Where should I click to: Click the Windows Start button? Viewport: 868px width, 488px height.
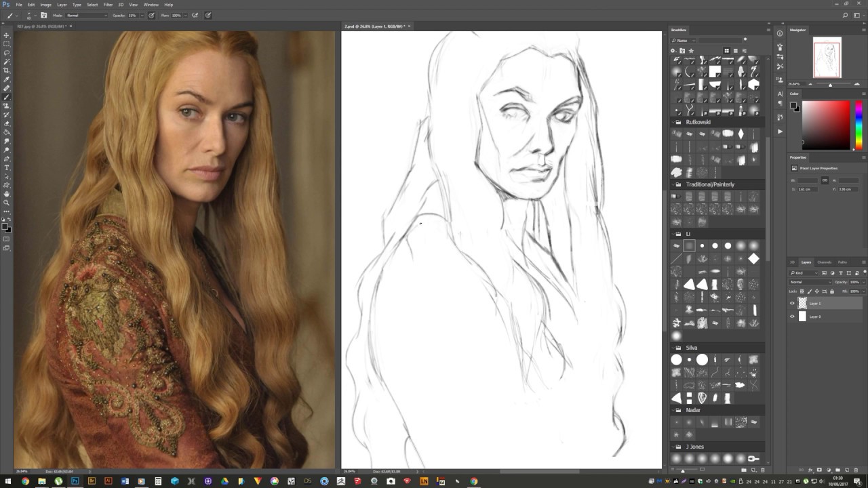(x=7, y=481)
